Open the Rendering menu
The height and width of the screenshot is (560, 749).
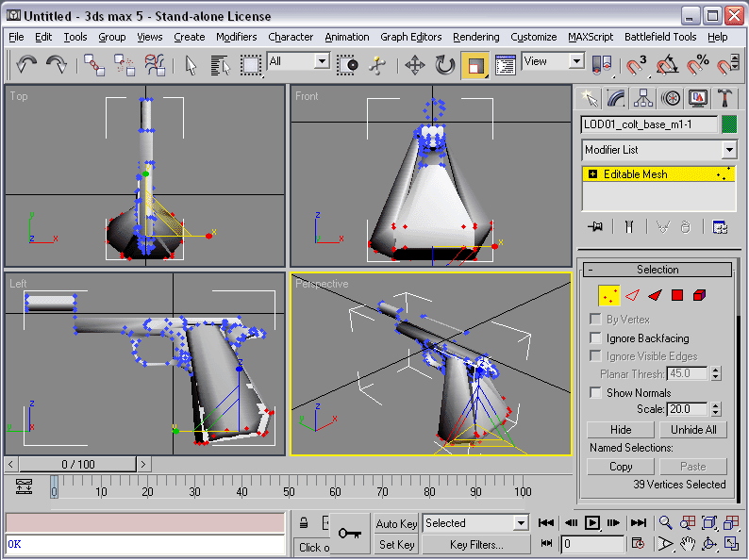475,37
